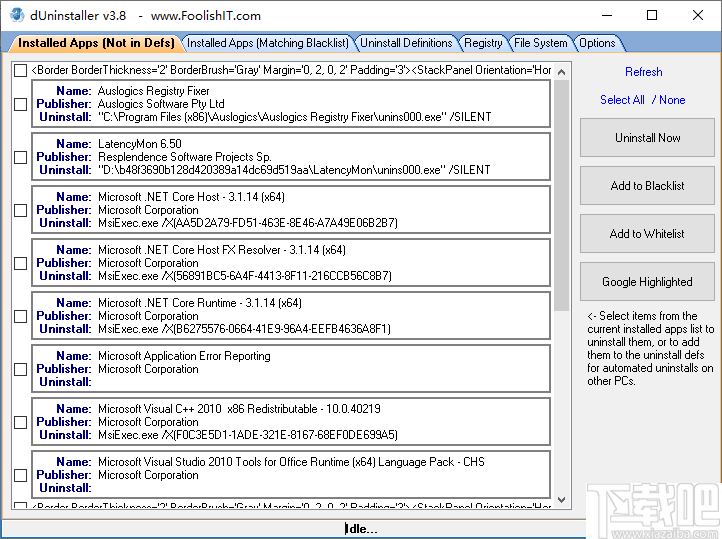Click Resplendence Software Projects Sp. publisher text

pyautogui.click(x=185, y=157)
